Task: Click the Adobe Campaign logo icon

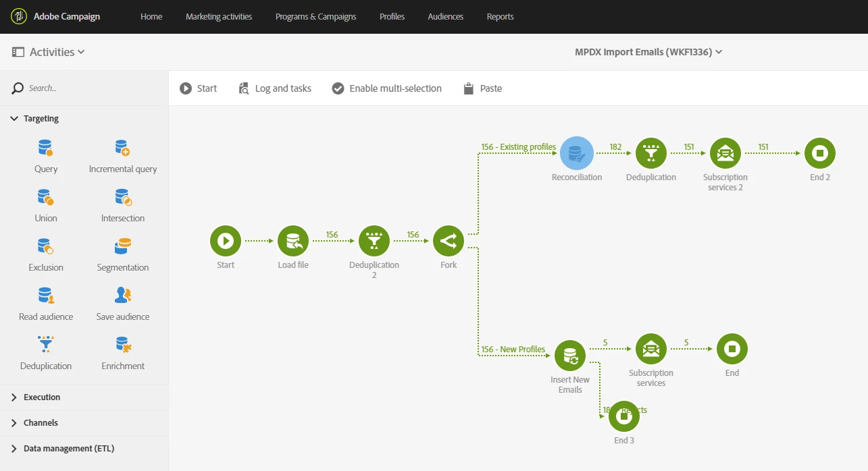Action: pyautogui.click(x=19, y=16)
